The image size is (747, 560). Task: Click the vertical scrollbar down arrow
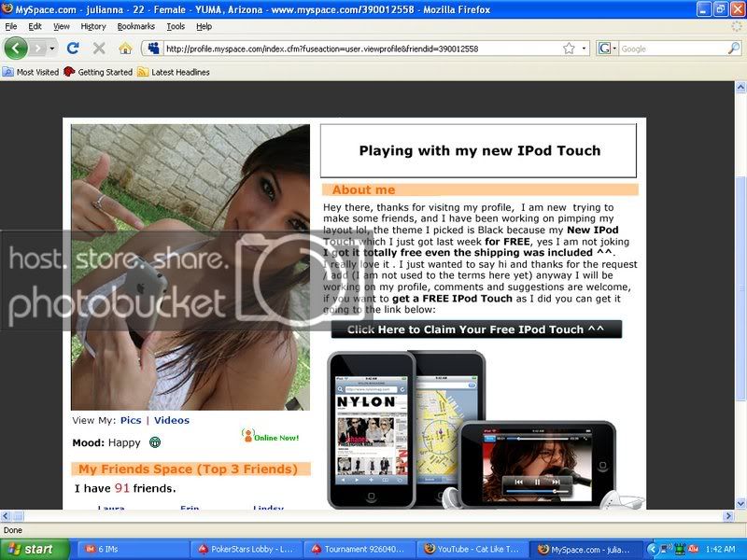[740, 503]
